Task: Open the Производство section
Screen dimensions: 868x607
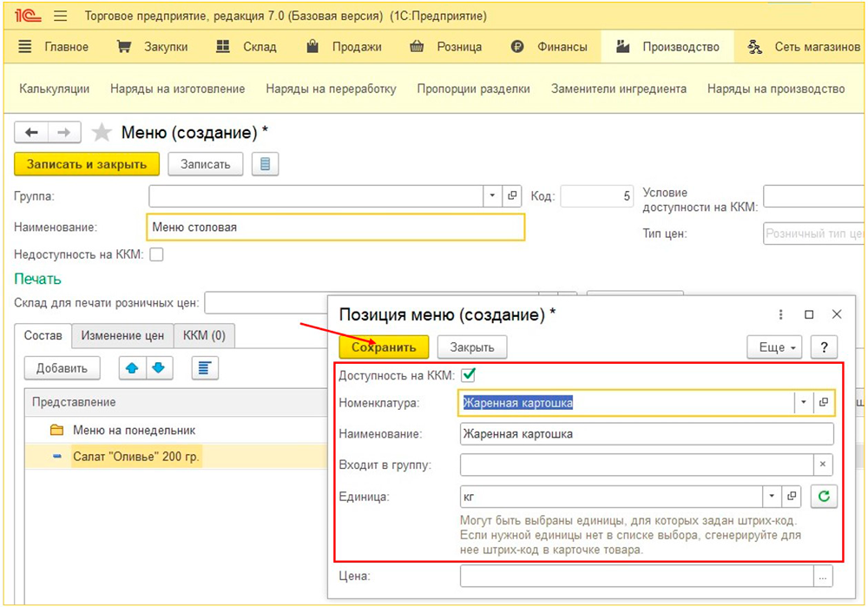Action: tap(667, 47)
